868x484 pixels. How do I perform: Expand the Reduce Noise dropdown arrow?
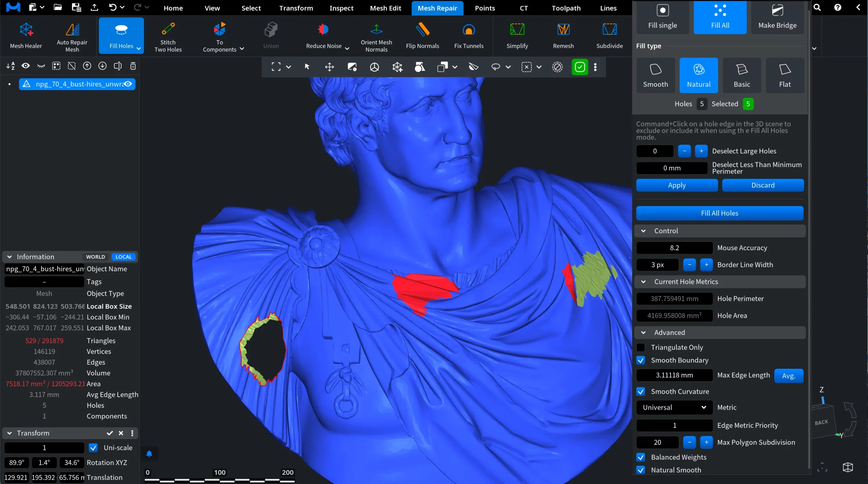coord(347,48)
